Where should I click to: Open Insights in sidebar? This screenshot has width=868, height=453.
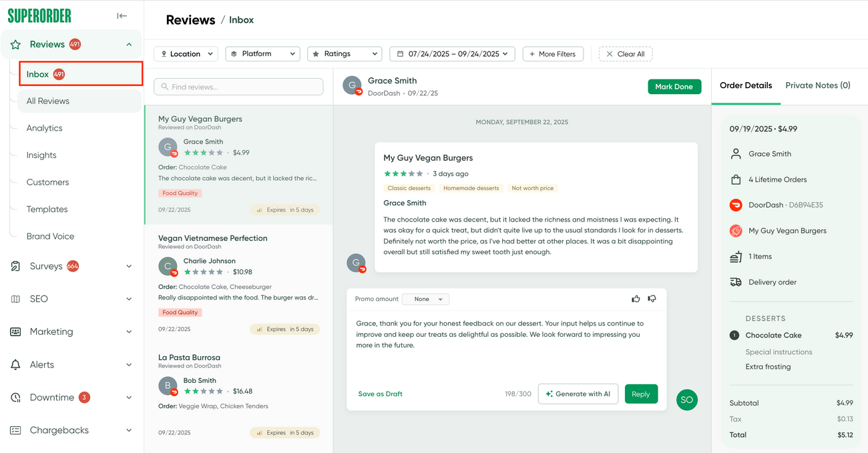pos(41,155)
